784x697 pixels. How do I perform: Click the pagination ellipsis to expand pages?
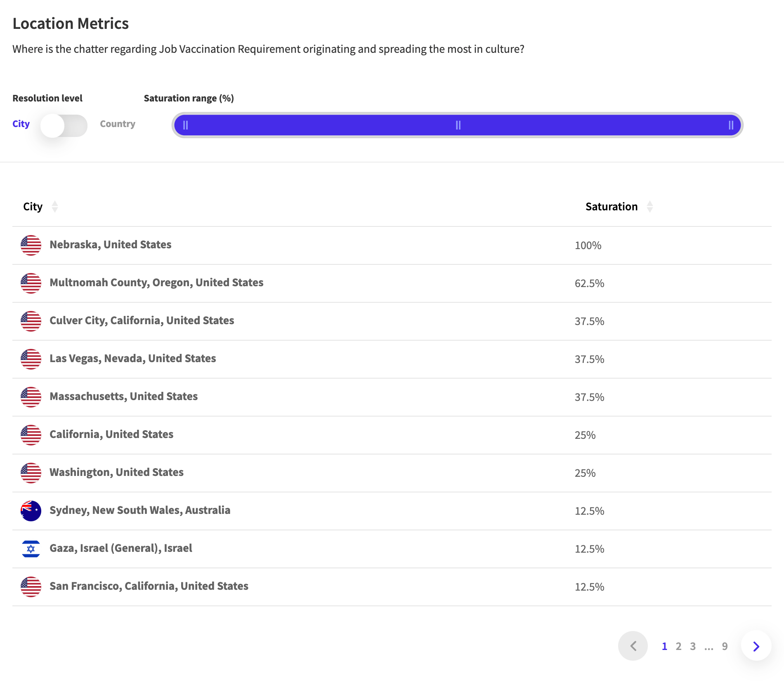click(709, 647)
